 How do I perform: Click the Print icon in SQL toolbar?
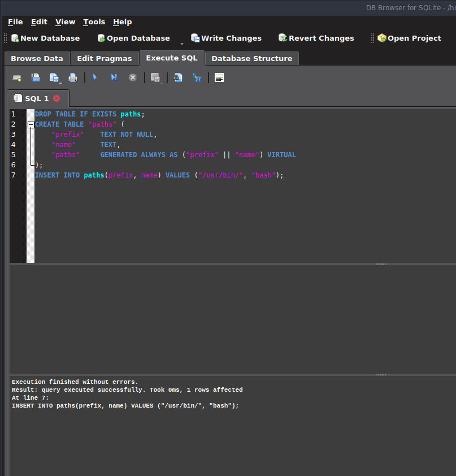point(73,77)
